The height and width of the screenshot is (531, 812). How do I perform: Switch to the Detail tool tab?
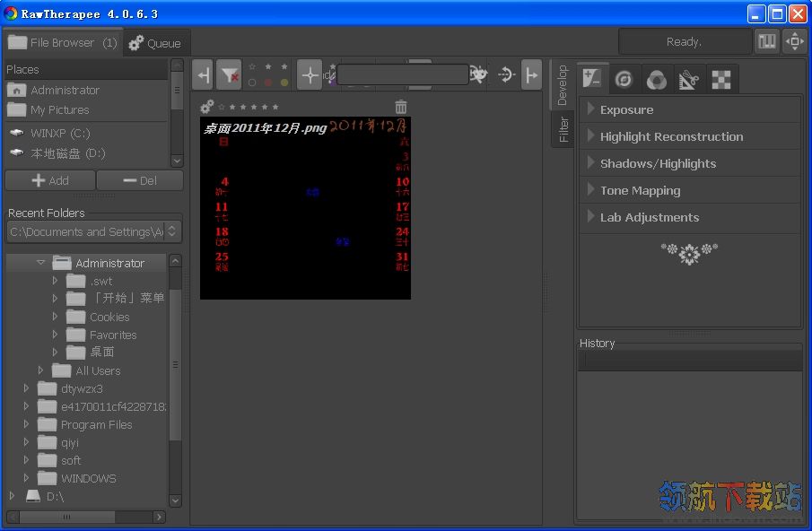(x=624, y=80)
